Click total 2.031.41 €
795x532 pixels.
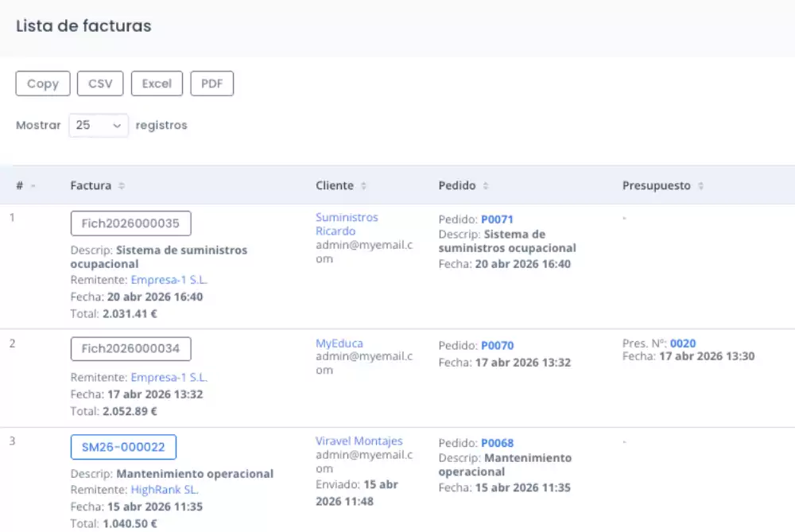pos(130,314)
